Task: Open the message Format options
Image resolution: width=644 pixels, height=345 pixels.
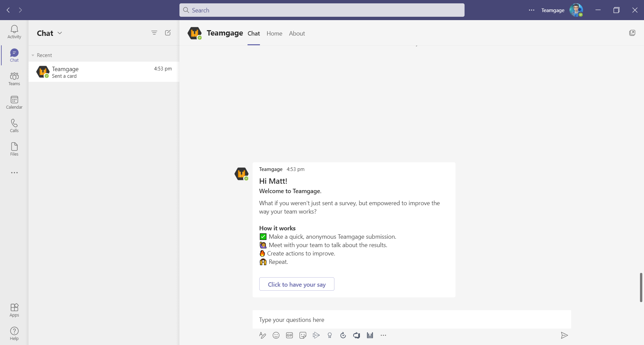Action: (263, 335)
